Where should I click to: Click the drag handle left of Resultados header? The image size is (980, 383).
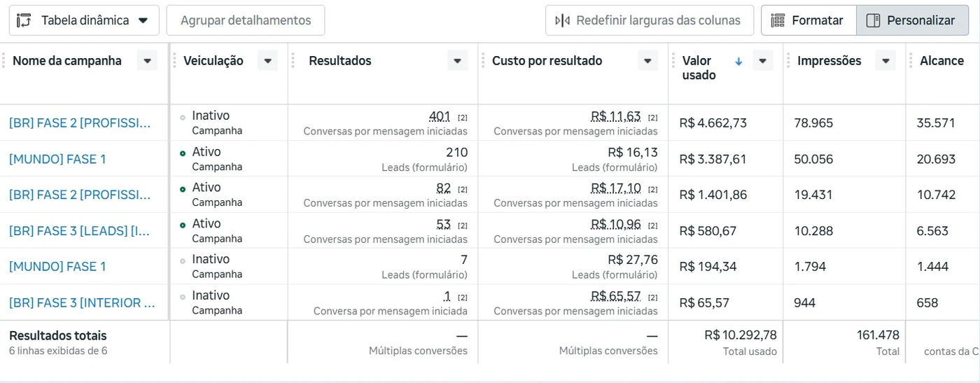[x=293, y=61]
